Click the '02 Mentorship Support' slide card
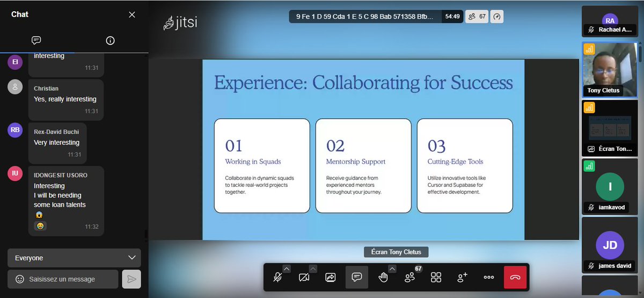This screenshot has height=298, width=644. [363, 166]
